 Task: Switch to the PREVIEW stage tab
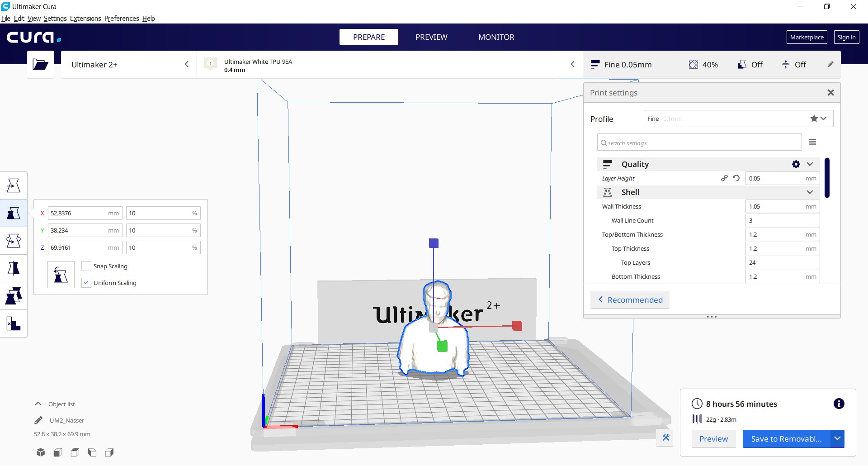click(431, 37)
